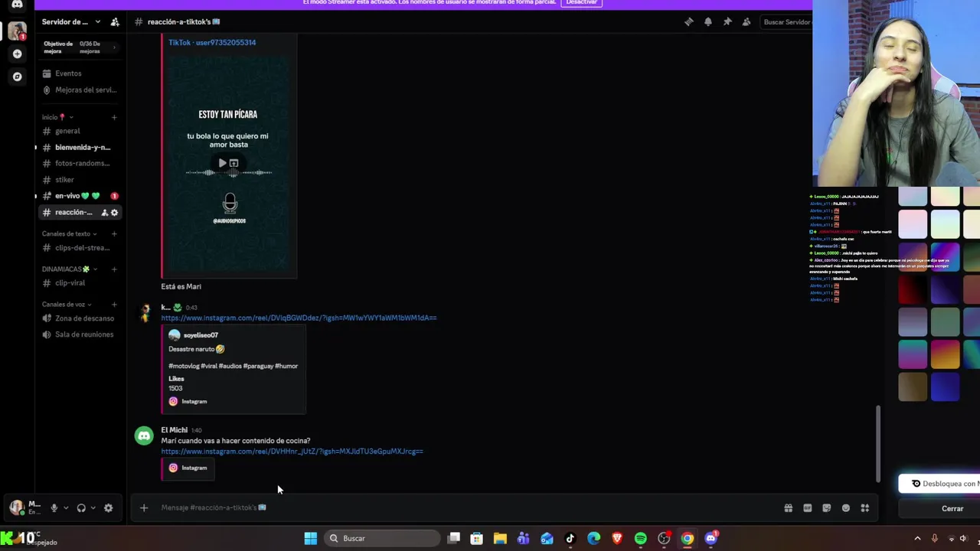Click the chat scrollbar thumb
Image resolution: width=980 pixels, height=551 pixels.
click(x=878, y=443)
